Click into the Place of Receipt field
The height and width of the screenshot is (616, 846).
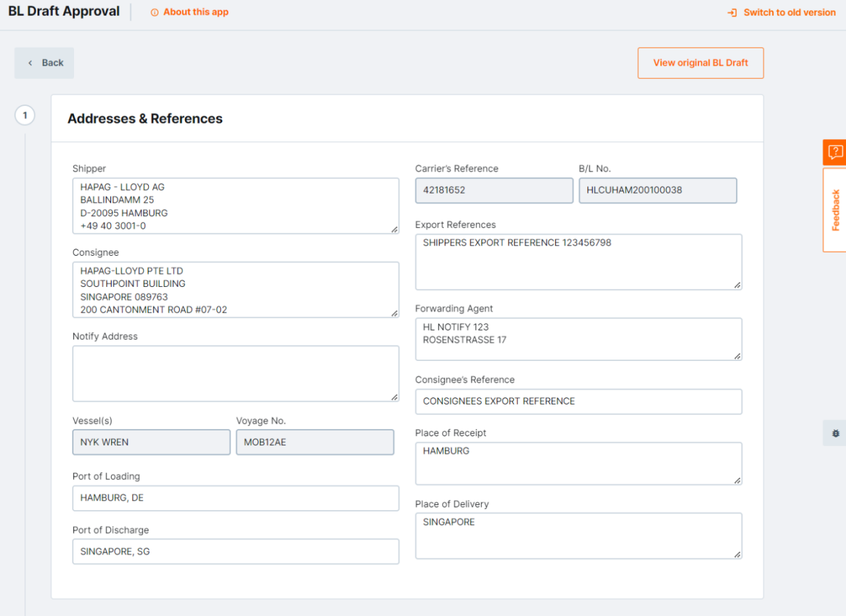(578, 463)
